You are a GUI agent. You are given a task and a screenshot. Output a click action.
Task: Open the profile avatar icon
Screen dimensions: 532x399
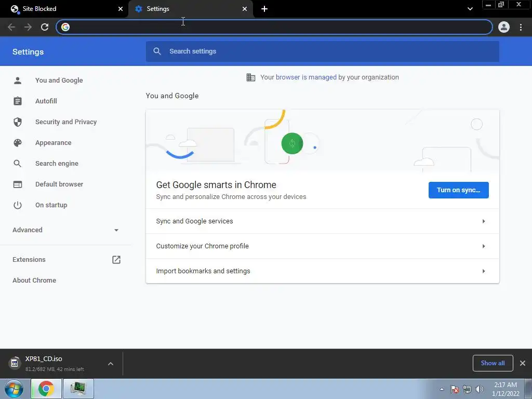tap(504, 27)
